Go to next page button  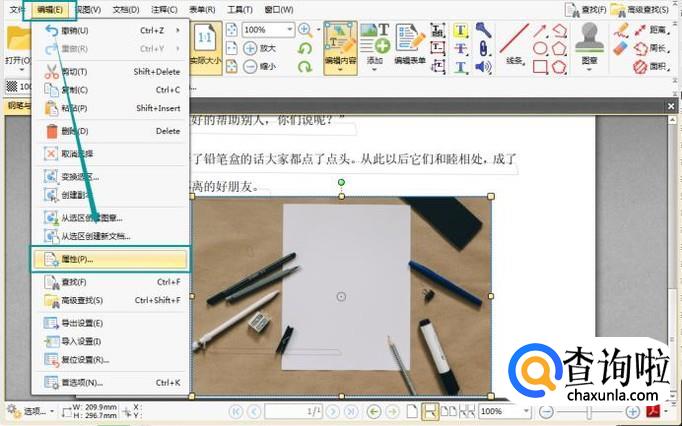point(333,411)
